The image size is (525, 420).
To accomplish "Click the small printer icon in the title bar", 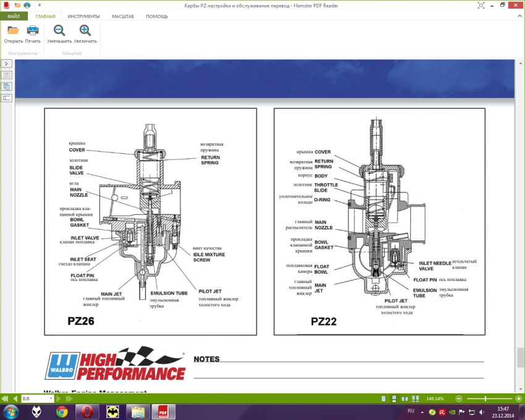I will pyautogui.click(x=27, y=5).
